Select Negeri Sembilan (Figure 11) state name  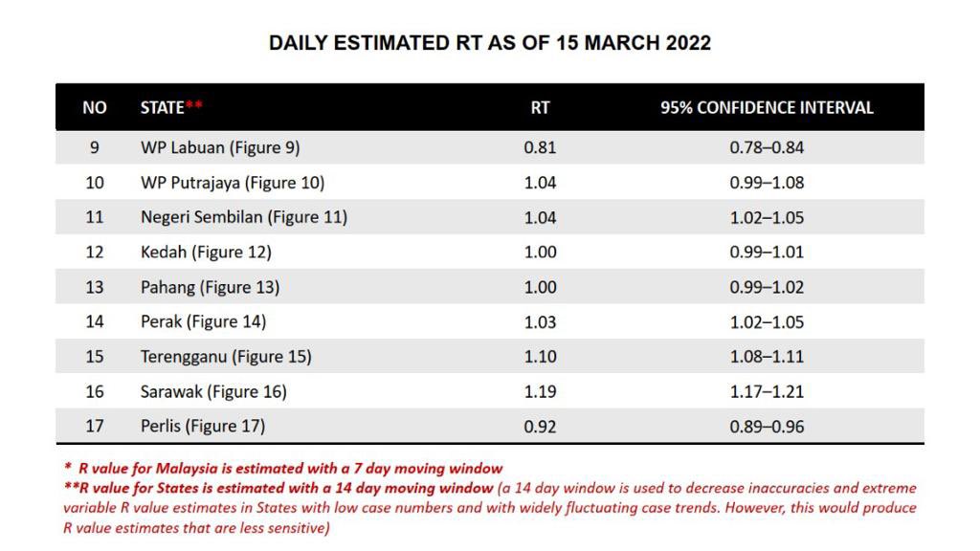point(243,217)
